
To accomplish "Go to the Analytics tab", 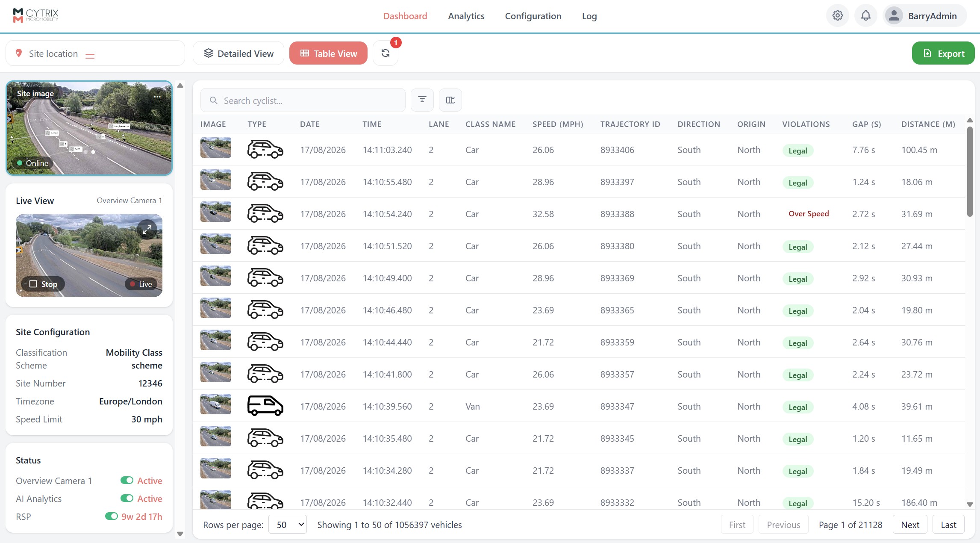I will [x=466, y=16].
